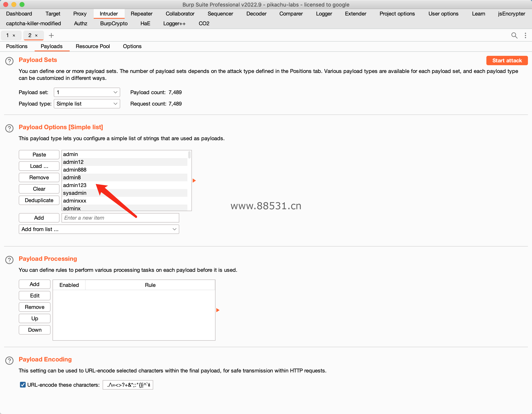This screenshot has width=532, height=414.
Task: Close Intruder attack tab 2
Action: pos(36,36)
